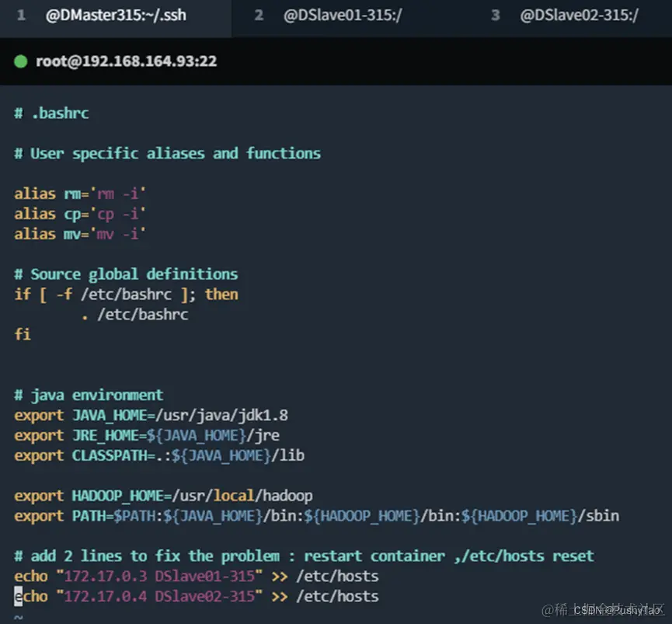Click the alias mv='mv -i' line

point(80,235)
